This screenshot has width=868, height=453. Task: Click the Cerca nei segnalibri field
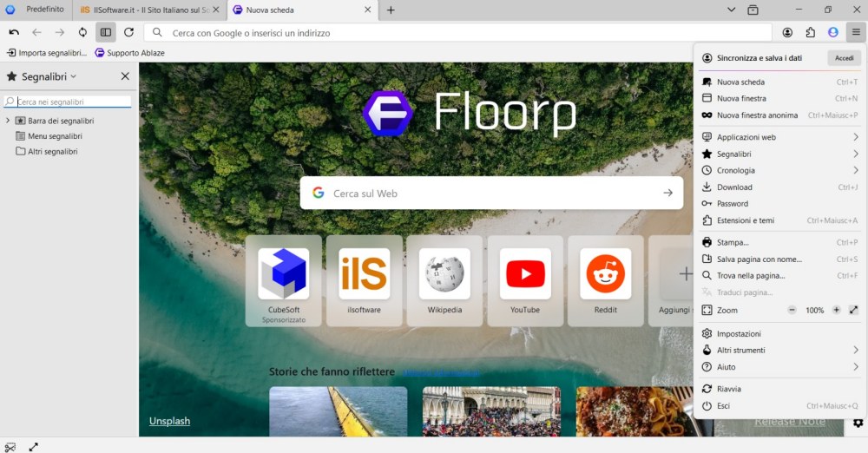(68, 102)
